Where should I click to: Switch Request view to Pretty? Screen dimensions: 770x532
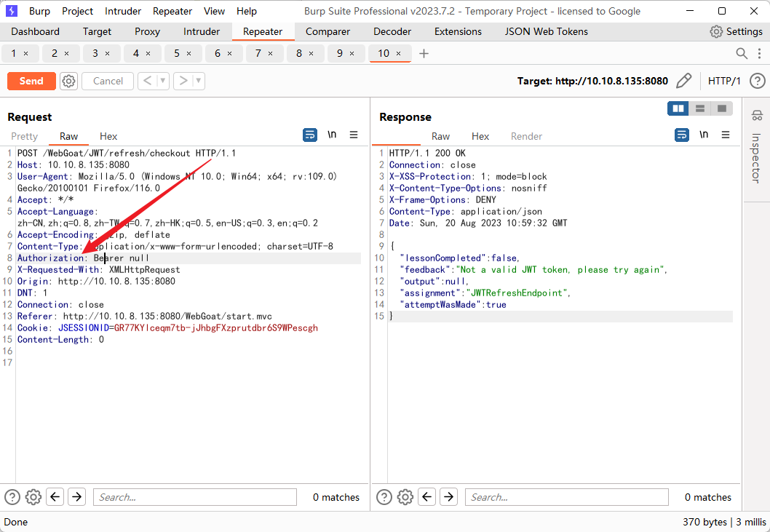pyautogui.click(x=24, y=136)
